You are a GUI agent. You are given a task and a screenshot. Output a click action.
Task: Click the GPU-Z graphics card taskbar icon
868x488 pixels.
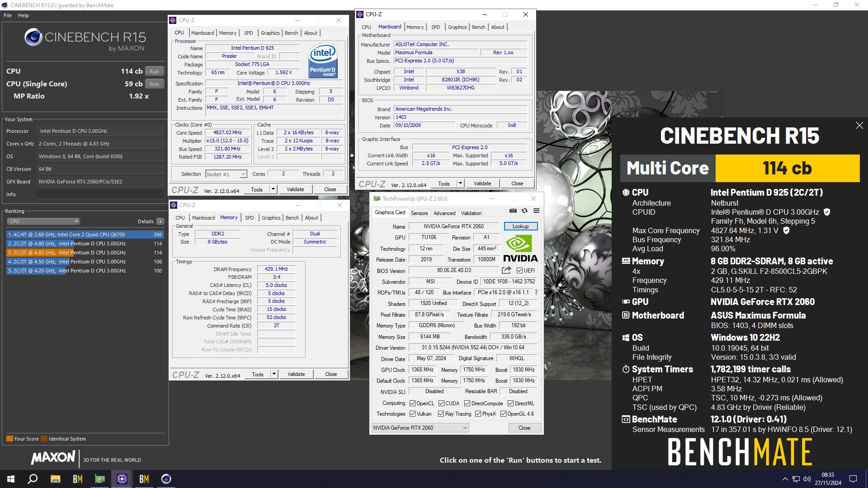(x=100, y=479)
